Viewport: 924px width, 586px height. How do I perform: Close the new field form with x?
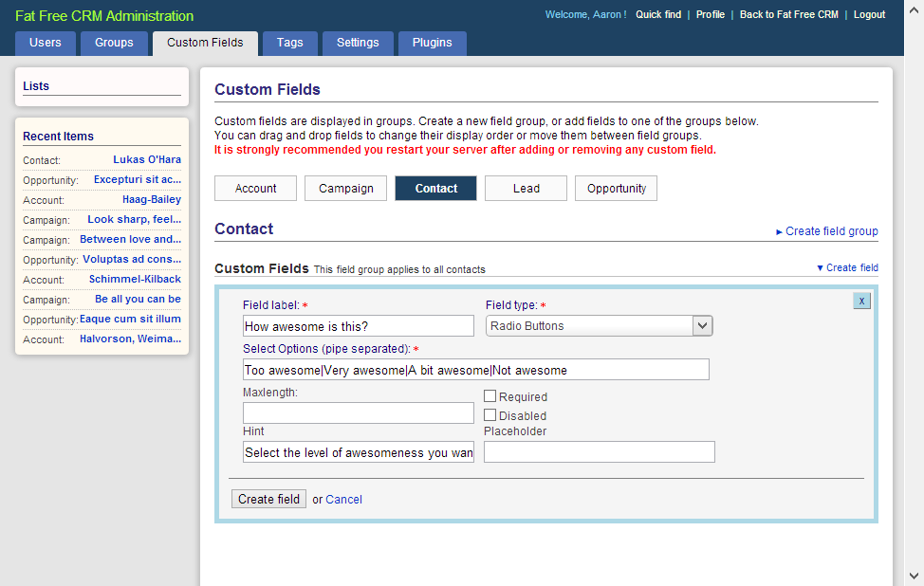[861, 302]
